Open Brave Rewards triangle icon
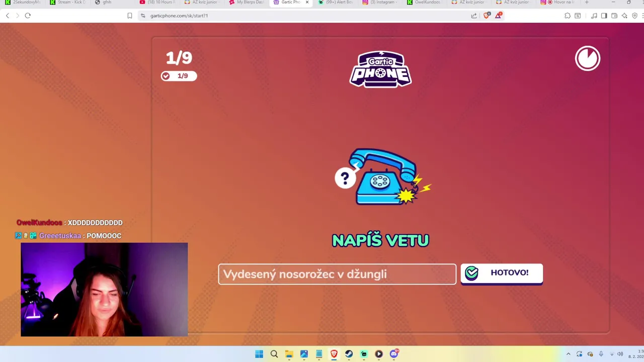The image size is (644, 362). pos(498,16)
